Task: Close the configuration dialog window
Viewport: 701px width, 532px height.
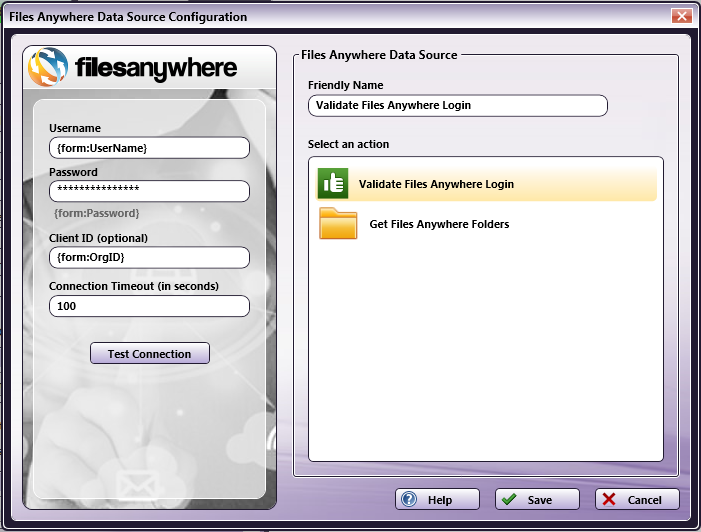Action: point(682,16)
